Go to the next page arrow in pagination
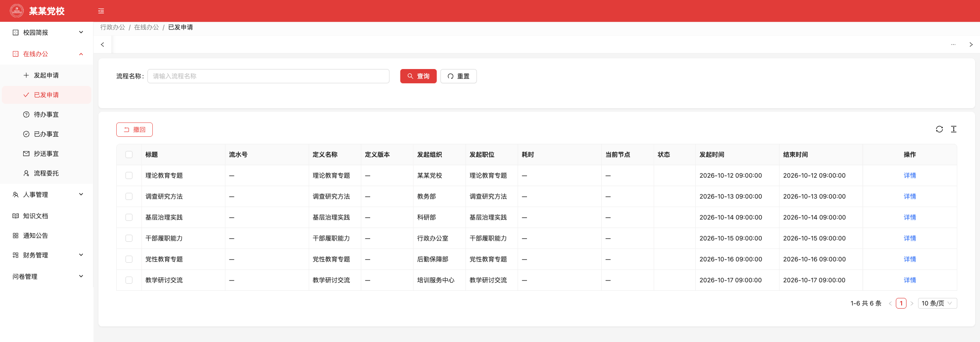The width and height of the screenshot is (980, 342). point(912,303)
